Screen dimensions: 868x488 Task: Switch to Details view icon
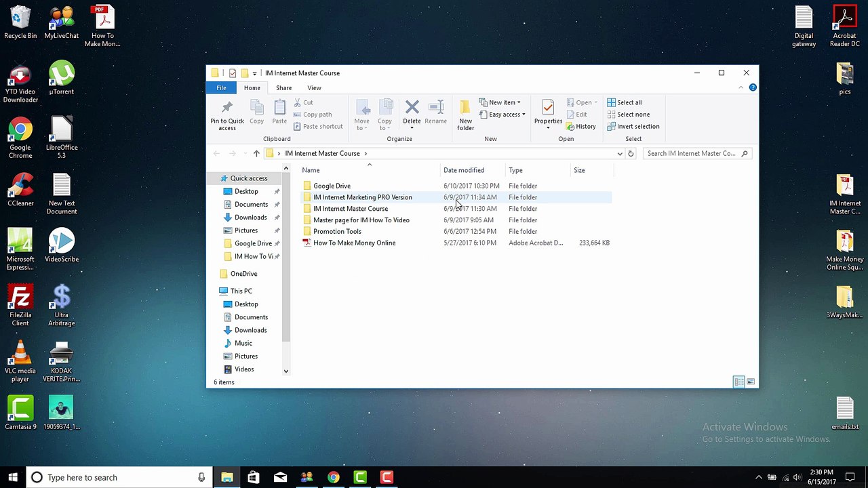click(739, 382)
